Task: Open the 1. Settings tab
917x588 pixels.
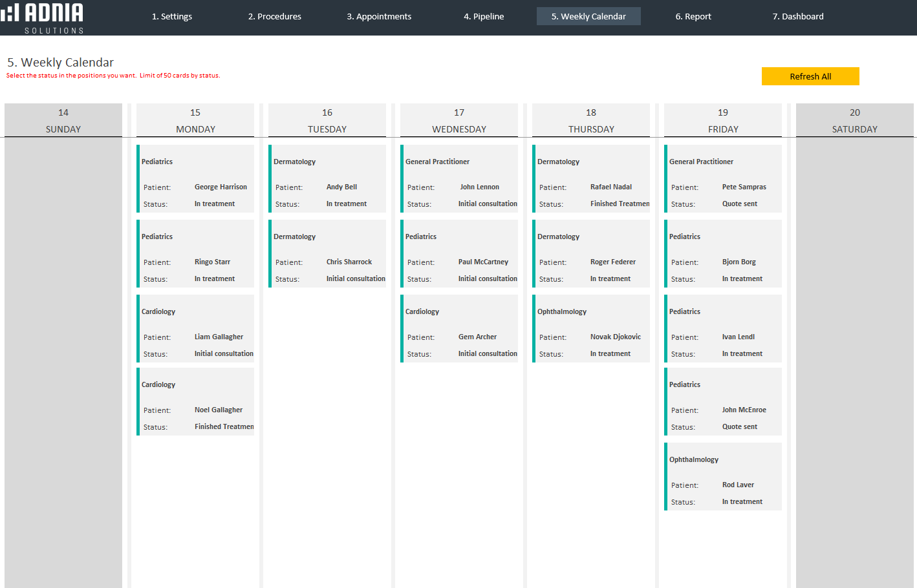Action: [172, 16]
